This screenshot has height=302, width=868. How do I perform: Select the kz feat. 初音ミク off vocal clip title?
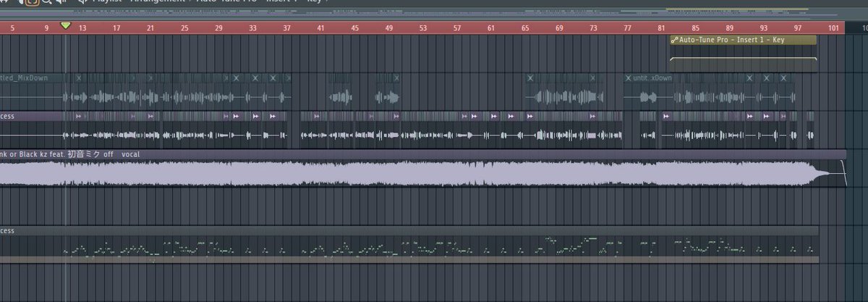pos(83,154)
